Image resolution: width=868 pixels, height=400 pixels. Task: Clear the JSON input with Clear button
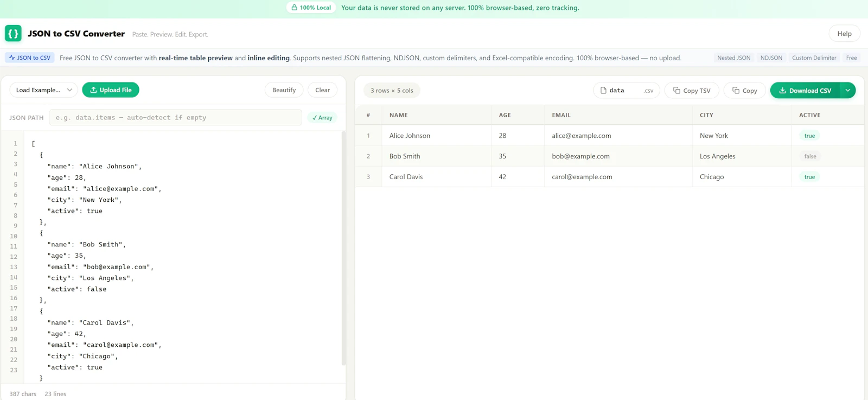(322, 90)
